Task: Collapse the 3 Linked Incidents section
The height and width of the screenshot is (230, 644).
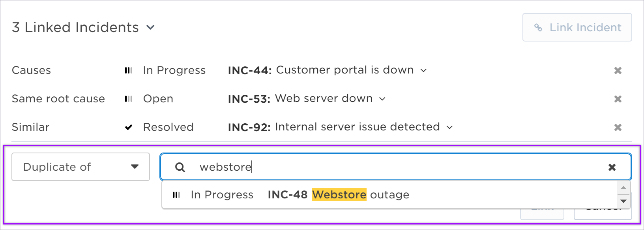Action: pos(150,28)
